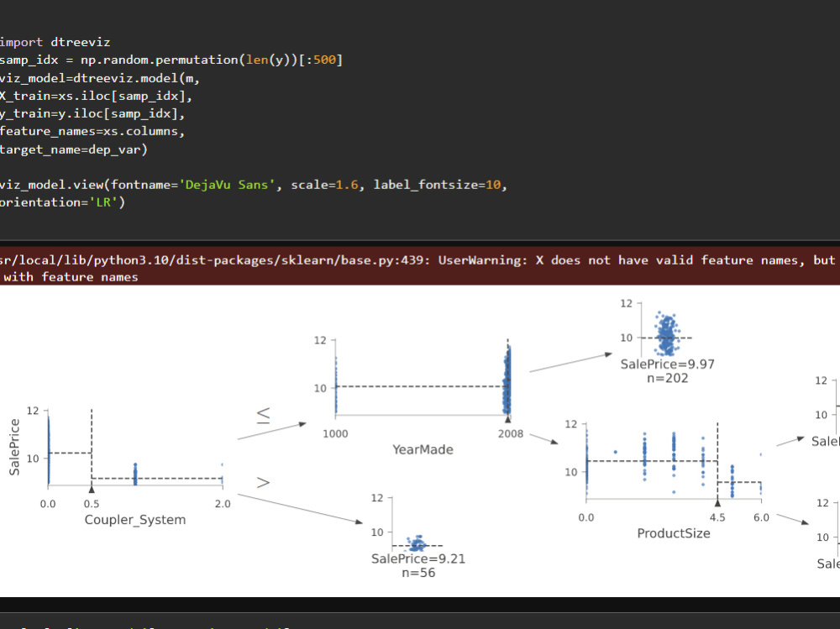840x629 pixels.
Task: Click the n=202 leaf count
Action: click(x=668, y=378)
